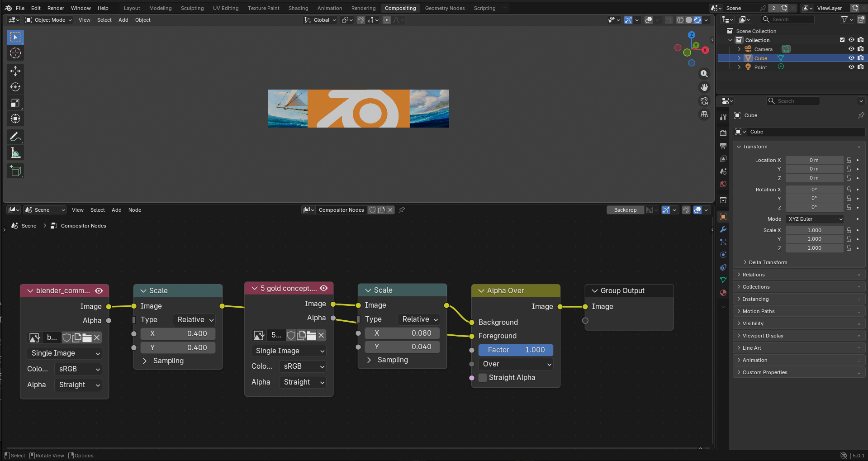Select the Transform tool
The image size is (868, 461).
15,119
